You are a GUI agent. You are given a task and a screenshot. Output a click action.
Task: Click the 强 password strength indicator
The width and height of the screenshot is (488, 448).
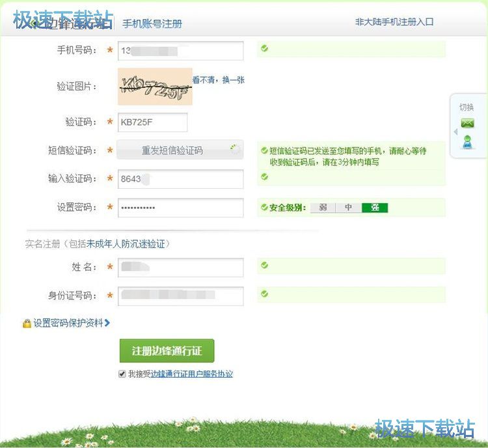(375, 208)
